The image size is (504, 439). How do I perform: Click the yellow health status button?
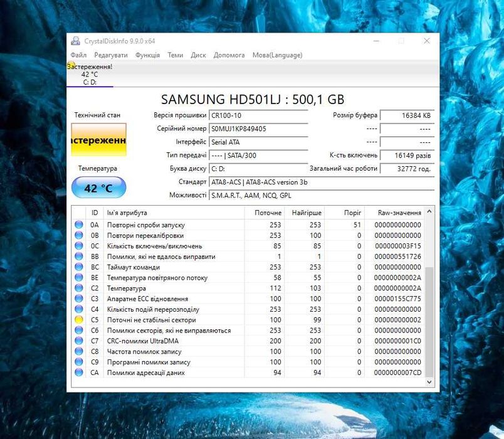98,140
